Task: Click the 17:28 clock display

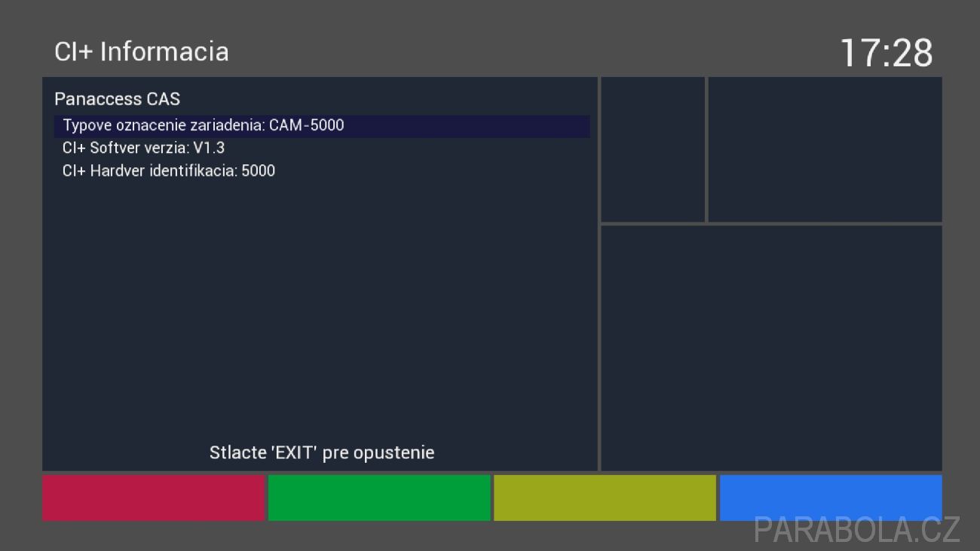Action: [x=887, y=53]
